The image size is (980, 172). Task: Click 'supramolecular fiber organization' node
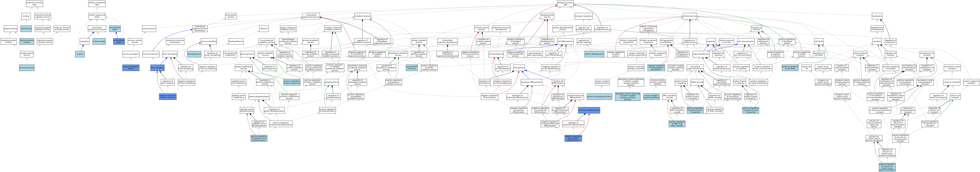pos(535,54)
